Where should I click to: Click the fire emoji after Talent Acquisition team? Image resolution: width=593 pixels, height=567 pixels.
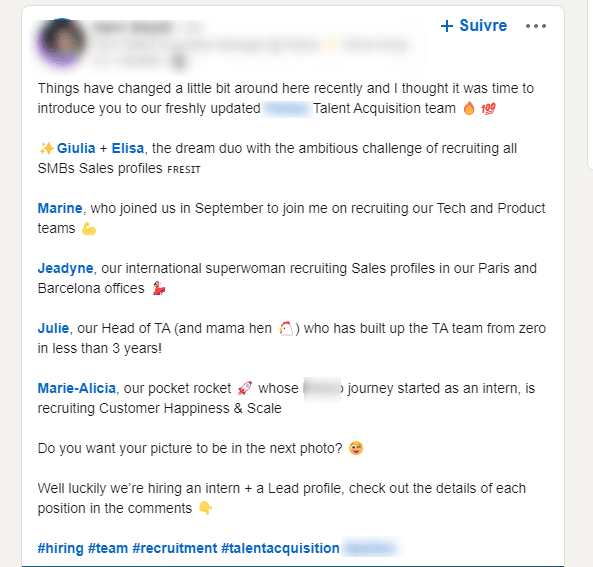[469, 108]
